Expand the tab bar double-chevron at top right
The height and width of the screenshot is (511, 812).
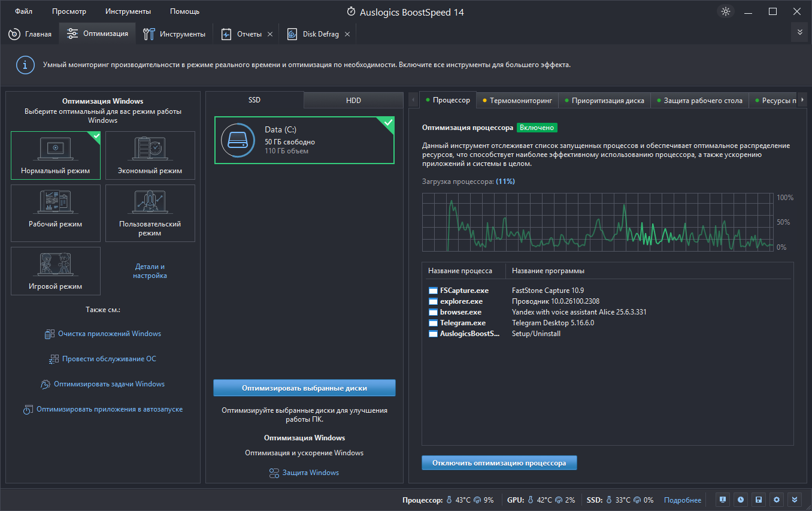click(x=799, y=32)
